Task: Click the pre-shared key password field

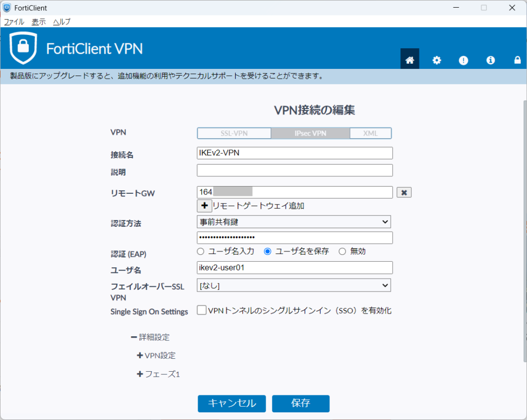Action: 295,238
